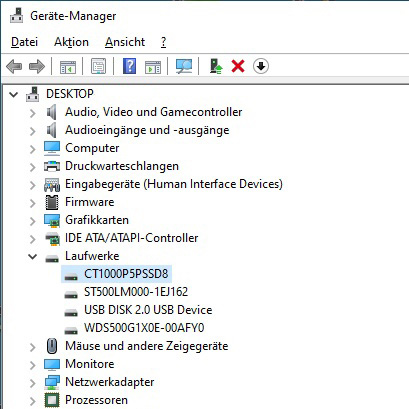Collapse the DESKTOP root node

(x=14, y=94)
